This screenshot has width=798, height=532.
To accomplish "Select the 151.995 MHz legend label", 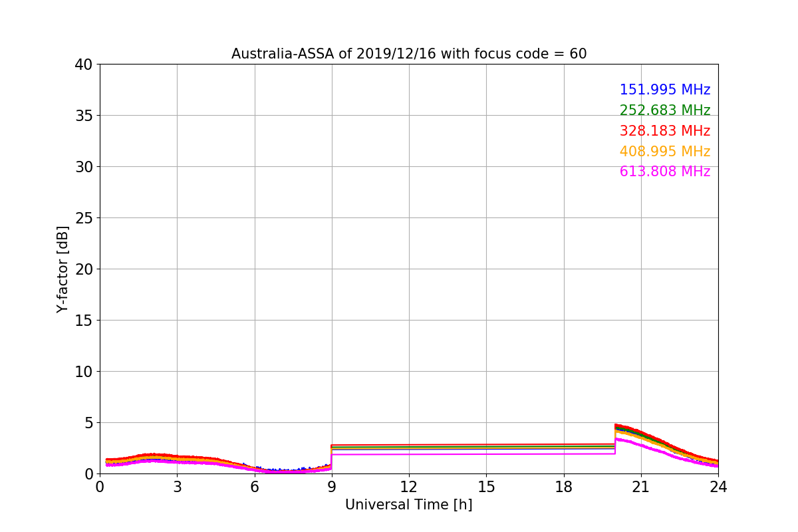I will [x=665, y=90].
